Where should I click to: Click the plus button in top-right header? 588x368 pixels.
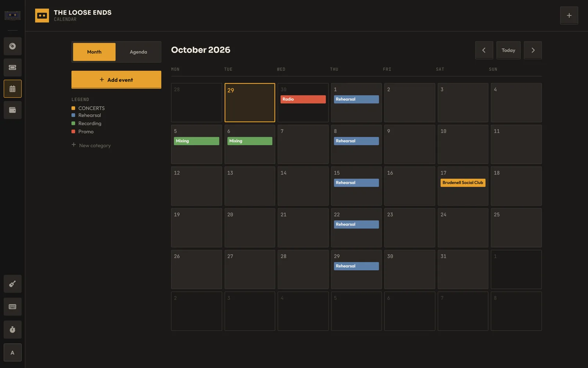[569, 15]
